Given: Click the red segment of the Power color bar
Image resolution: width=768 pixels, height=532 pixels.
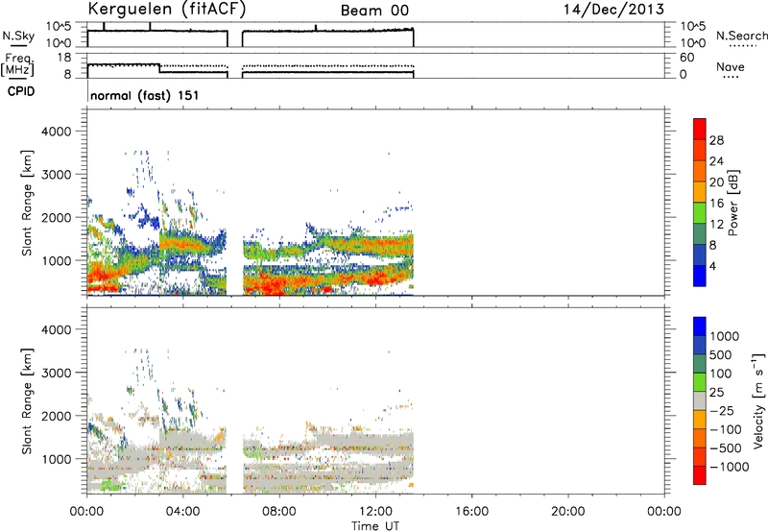Looking at the screenshot, I should coord(700,129).
